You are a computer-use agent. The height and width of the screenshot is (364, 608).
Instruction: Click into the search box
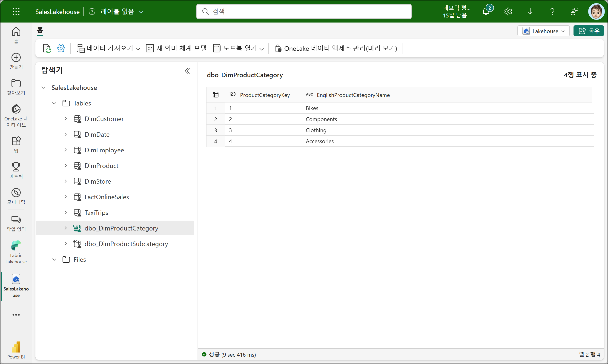[304, 11]
